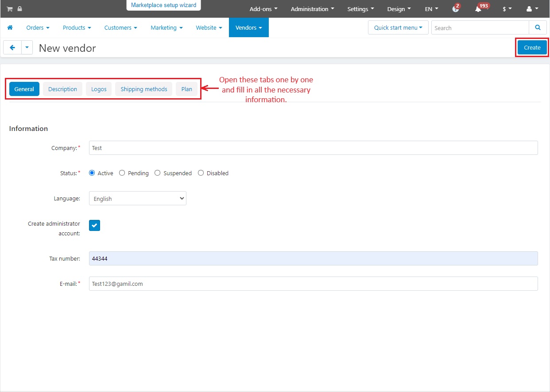
Task: Switch to the Shipping methods tab
Action: pos(144,89)
